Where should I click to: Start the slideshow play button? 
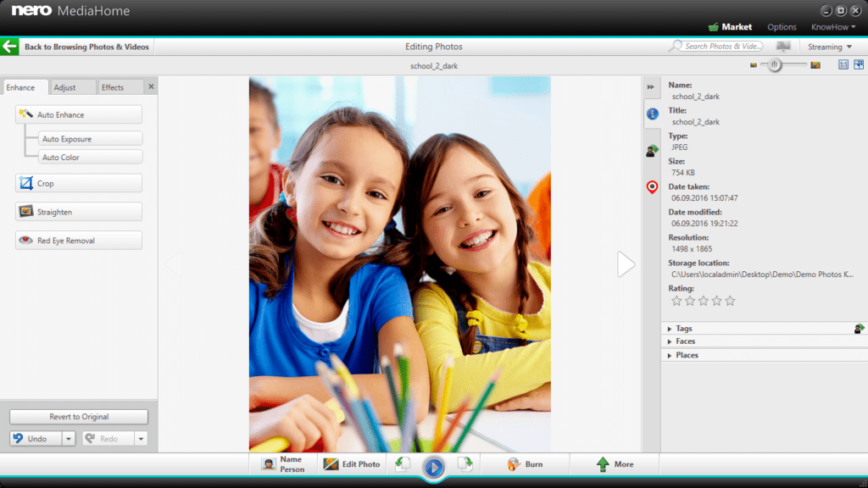pos(434,468)
